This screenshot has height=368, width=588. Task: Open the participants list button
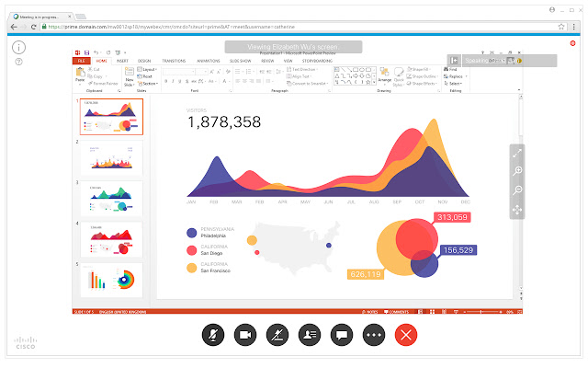310,335
